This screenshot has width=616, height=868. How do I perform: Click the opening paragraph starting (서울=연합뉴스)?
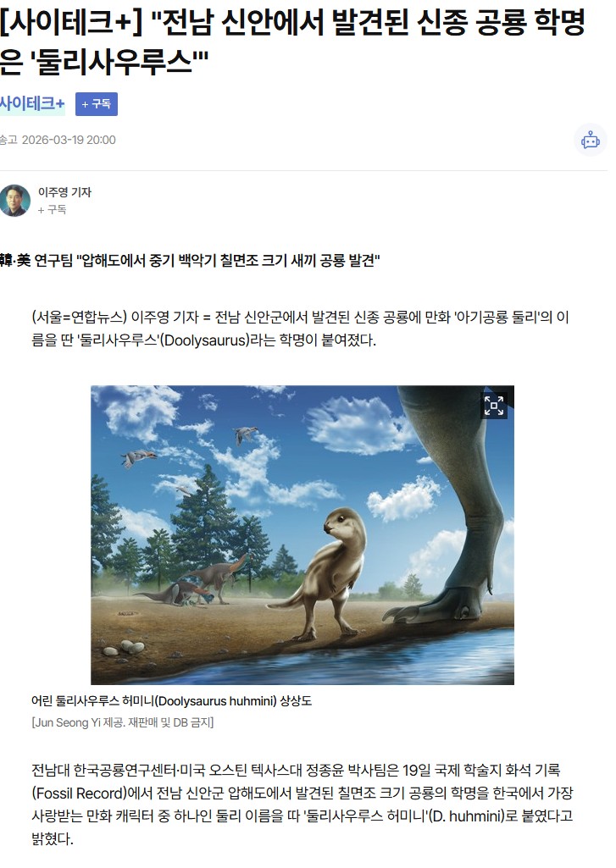[x=300, y=329]
